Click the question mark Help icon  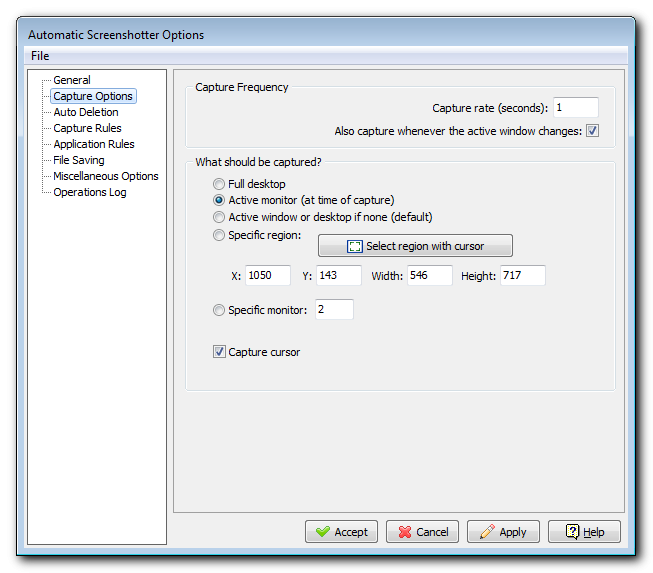[572, 531]
